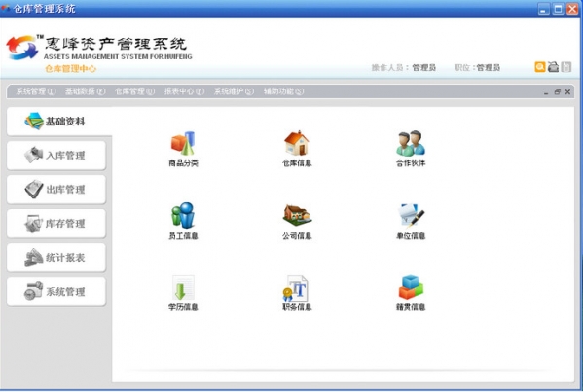Viewport: 583px width, 392px height.
Task: Click the 仓库管理中心 orange label
Action: 71,69
